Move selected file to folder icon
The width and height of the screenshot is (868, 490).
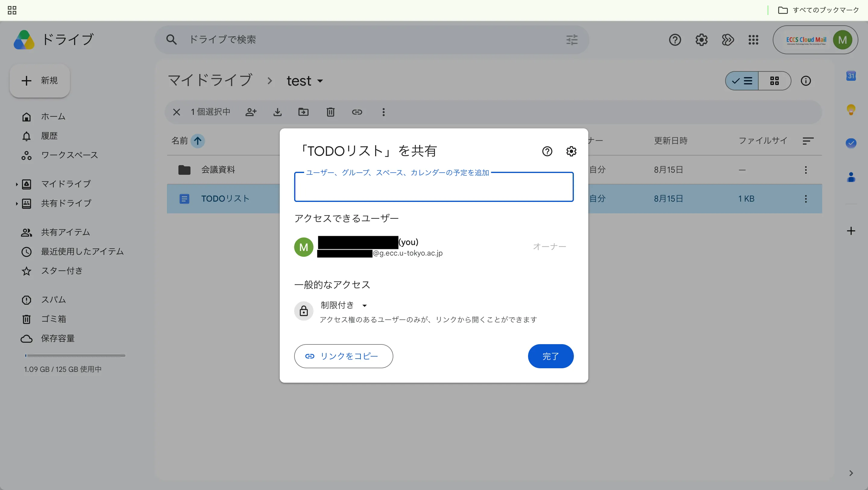[303, 112]
